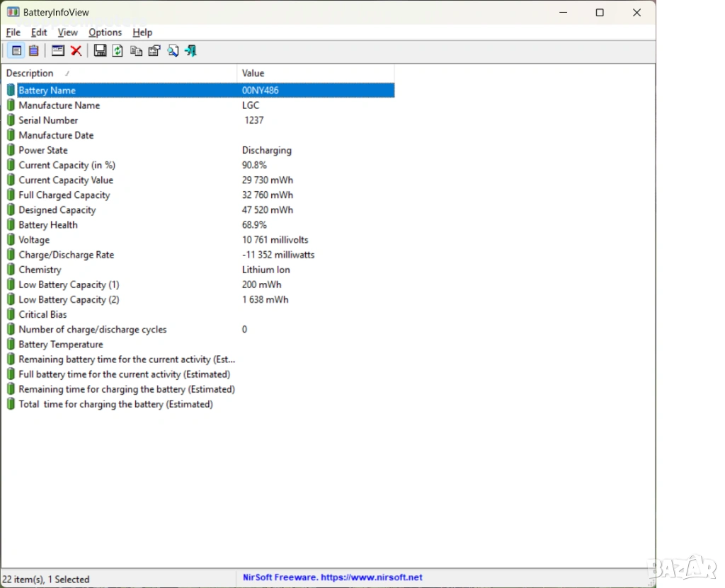725x588 pixels.
Task: Click the red X toolbar icon
Action: click(x=76, y=50)
